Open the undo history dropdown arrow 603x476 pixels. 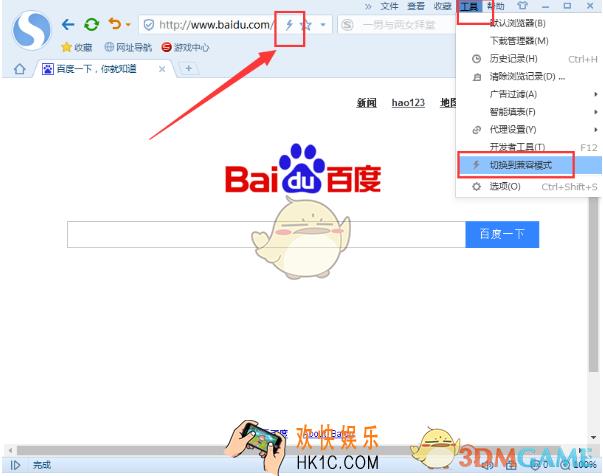click(128, 25)
